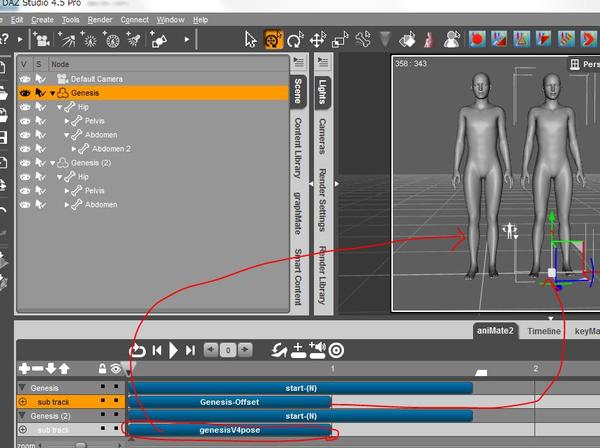Select the Genesis-Offset aniBlock
The height and width of the screenshot is (448, 600).
(x=230, y=402)
